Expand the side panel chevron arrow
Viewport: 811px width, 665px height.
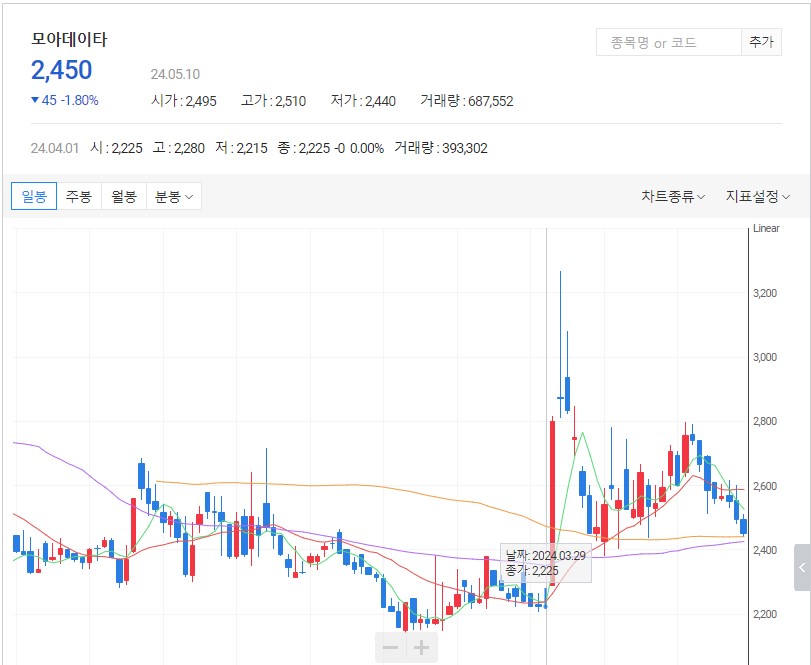click(802, 568)
